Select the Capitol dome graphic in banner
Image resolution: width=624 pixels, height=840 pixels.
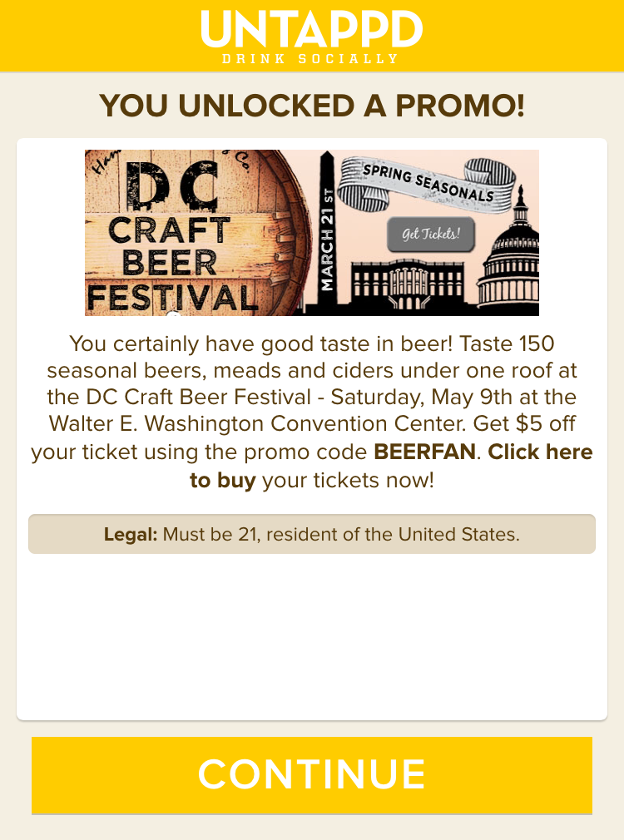coord(508,256)
